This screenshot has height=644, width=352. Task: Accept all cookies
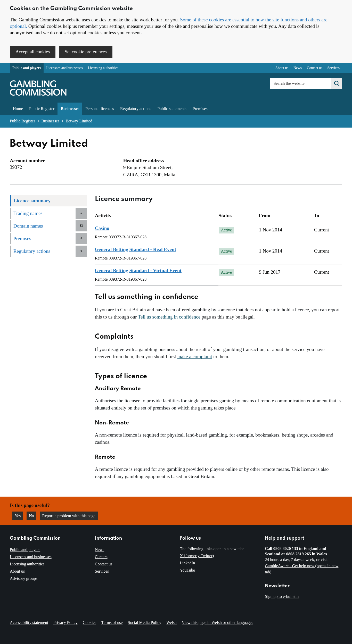[x=32, y=52]
